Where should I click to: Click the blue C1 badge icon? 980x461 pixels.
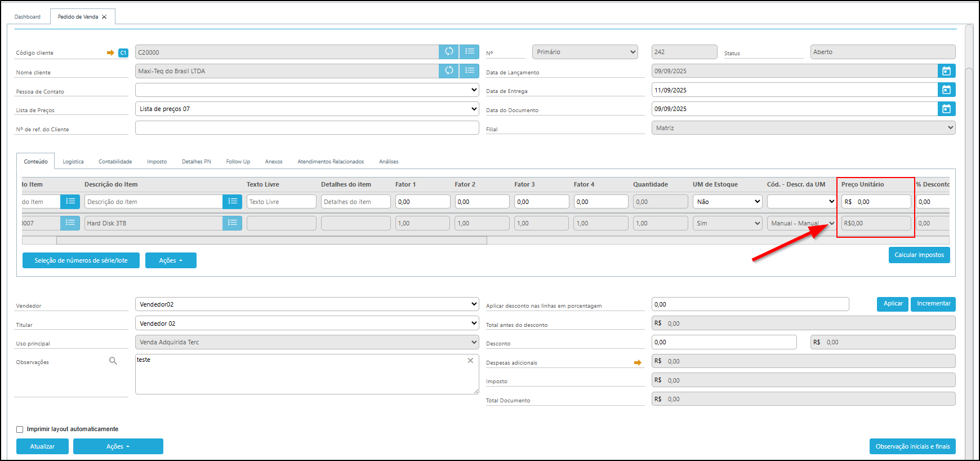coord(123,53)
